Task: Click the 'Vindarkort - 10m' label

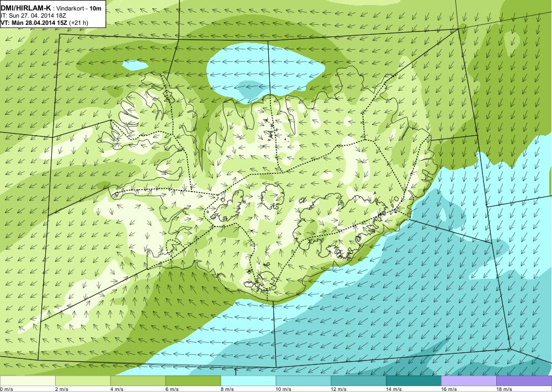Action: point(79,8)
